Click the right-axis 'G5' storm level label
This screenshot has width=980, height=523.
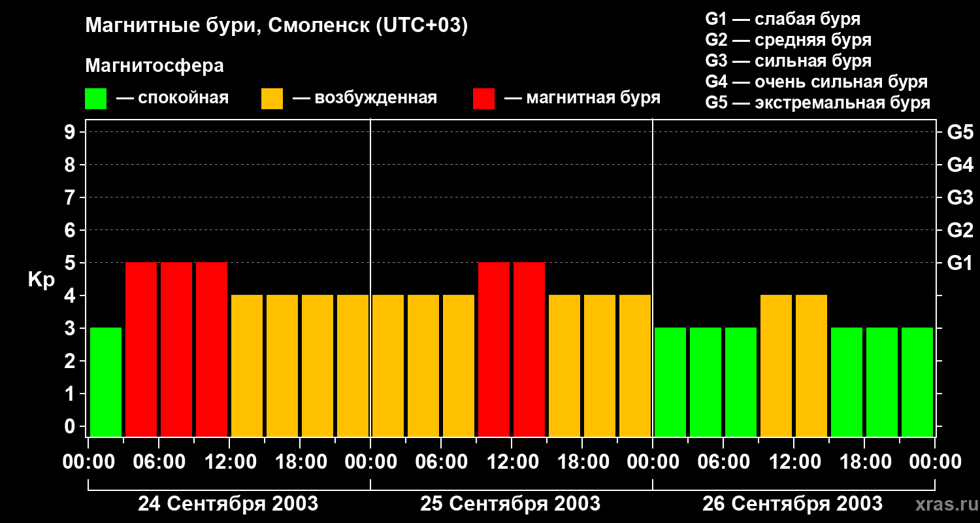coord(960,133)
